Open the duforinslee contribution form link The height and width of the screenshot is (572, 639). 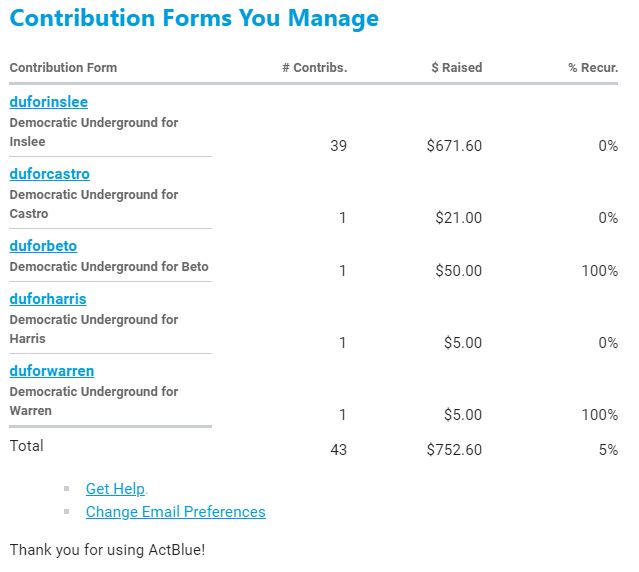click(x=49, y=102)
